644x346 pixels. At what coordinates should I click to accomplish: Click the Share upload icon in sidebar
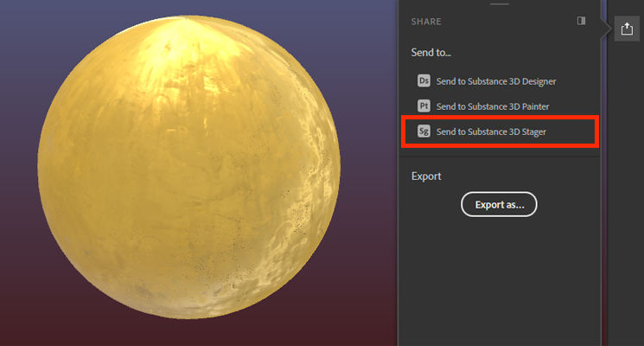pos(627,29)
